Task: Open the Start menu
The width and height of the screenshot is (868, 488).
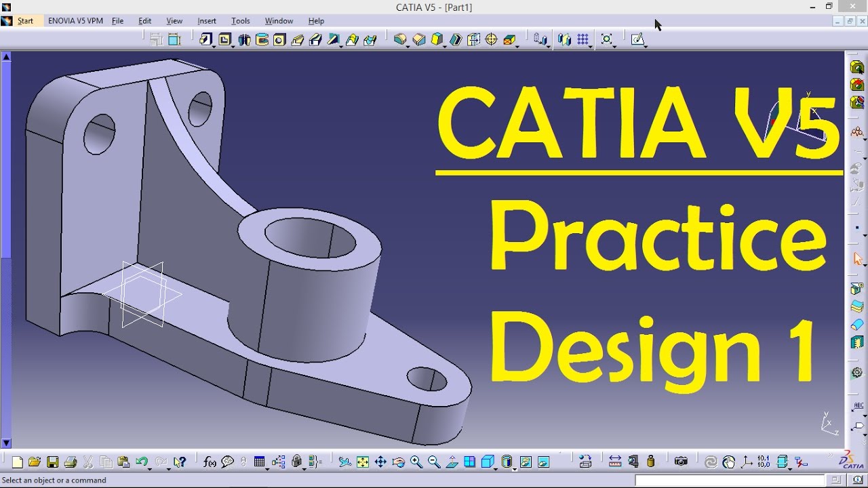Action: pos(25,21)
